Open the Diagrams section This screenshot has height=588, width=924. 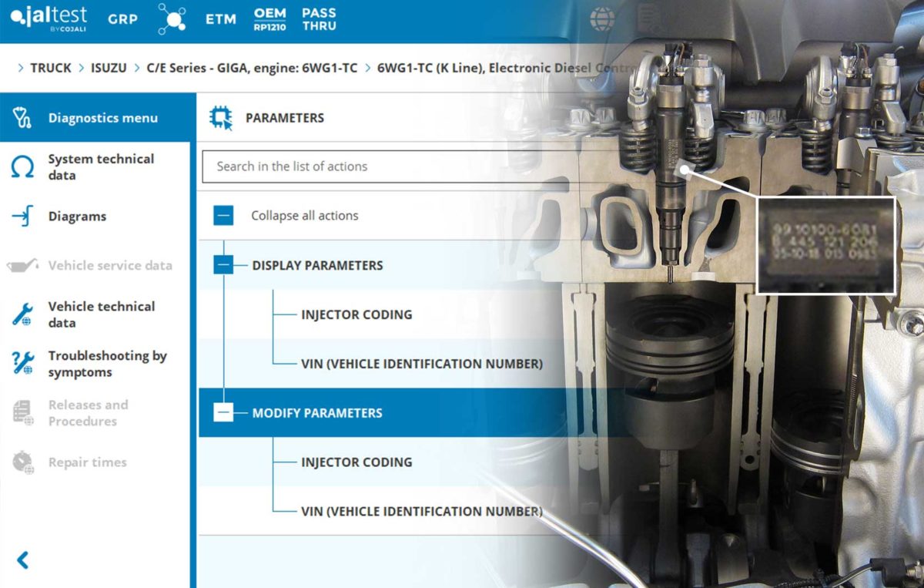point(77,217)
